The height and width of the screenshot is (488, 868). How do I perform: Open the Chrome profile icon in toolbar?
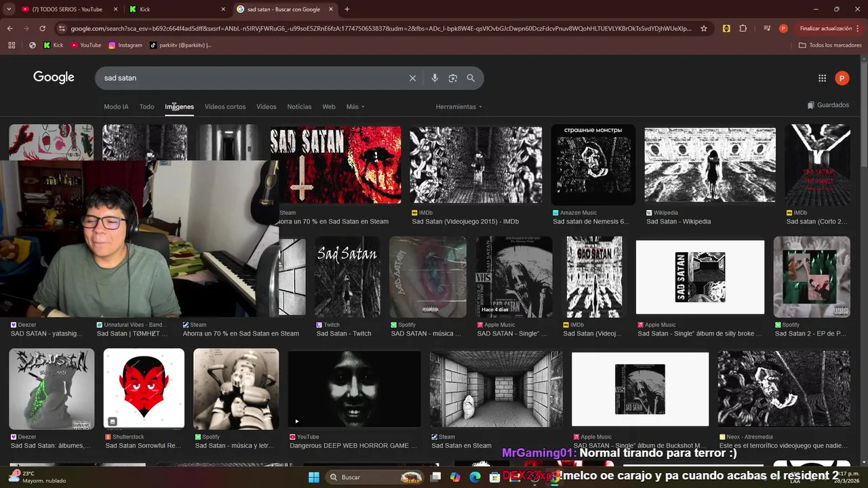tap(783, 28)
